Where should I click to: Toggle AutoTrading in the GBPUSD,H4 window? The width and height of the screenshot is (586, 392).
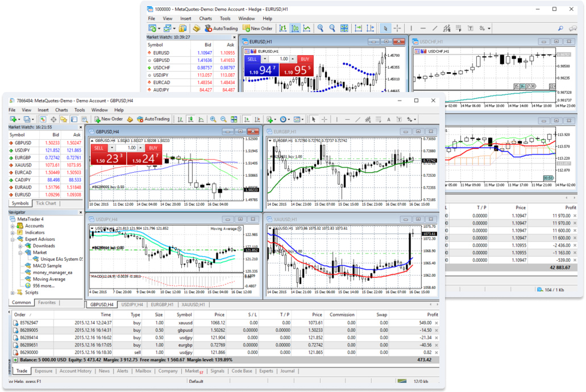tap(152, 119)
